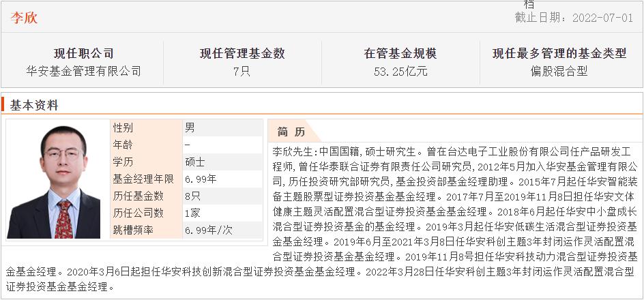Click the date text 截止日期：2022-07-01

pos(574,18)
